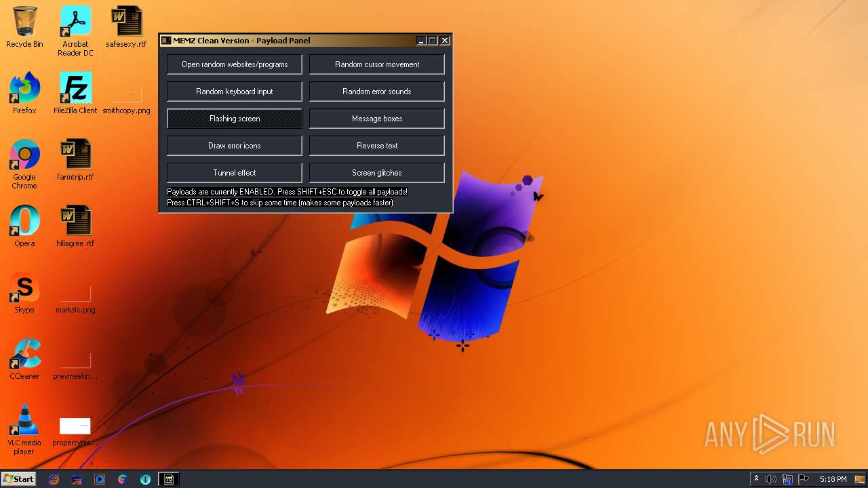Click the MEMZ taskbar window button
The image size is (868, 488).
(169, 479)
